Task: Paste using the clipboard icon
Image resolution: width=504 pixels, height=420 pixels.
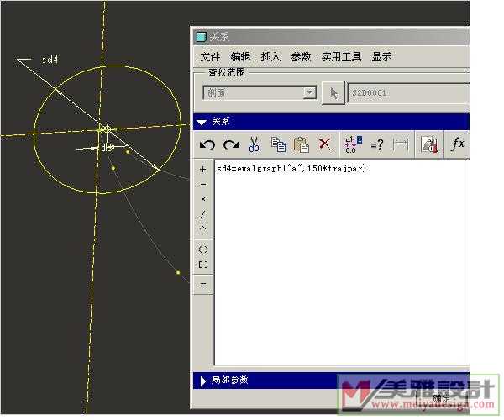Action: click(301, 144)
